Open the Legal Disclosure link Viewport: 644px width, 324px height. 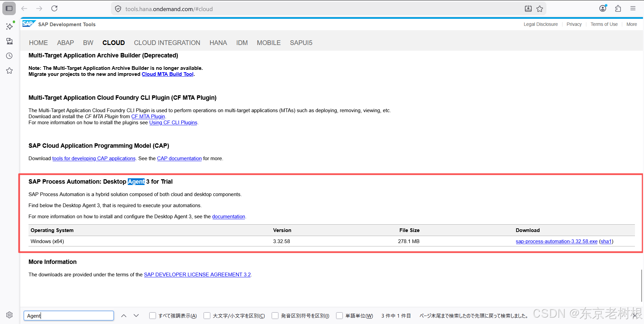coord(541,24)
